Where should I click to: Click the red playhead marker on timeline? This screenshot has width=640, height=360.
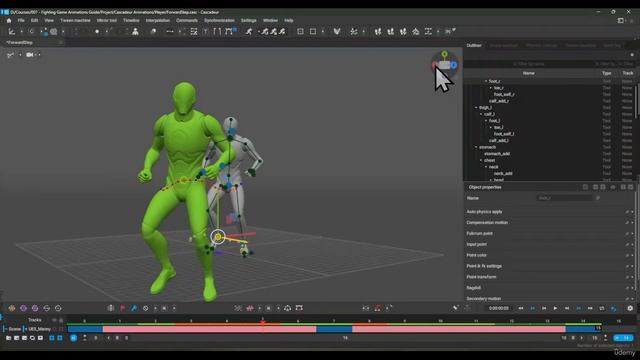[262, 322]
